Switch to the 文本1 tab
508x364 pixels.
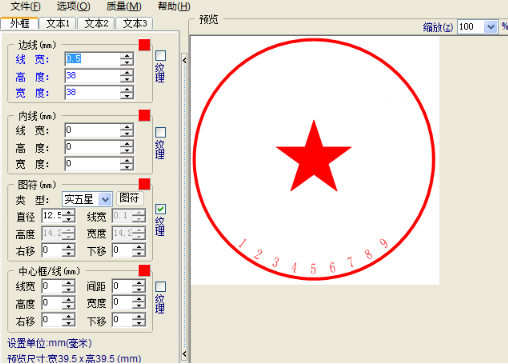(58, 23)
